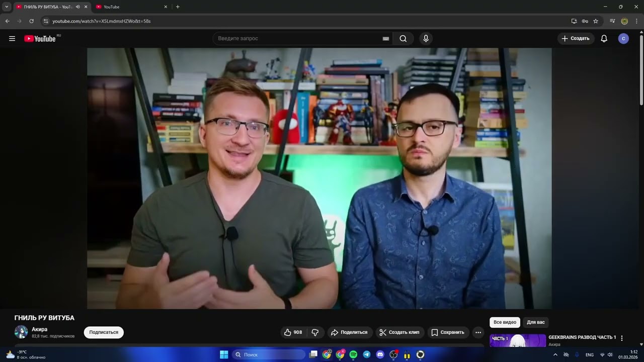Click the browser address bar URL
Viewport: 644px width, 362px height.
[102, 21]
